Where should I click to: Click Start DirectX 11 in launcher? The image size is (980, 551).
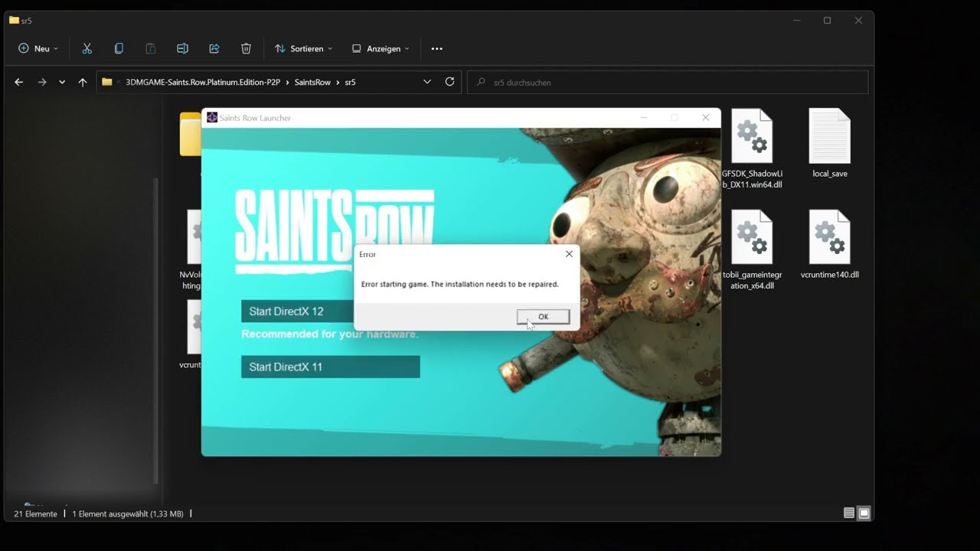click(331, 367)
